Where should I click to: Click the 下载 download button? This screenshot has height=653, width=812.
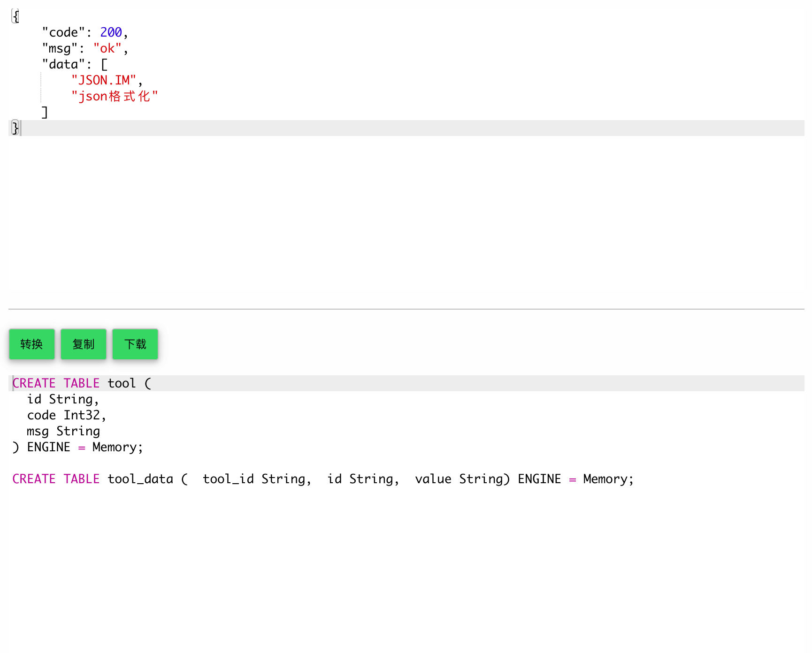[x=135, y=344]
